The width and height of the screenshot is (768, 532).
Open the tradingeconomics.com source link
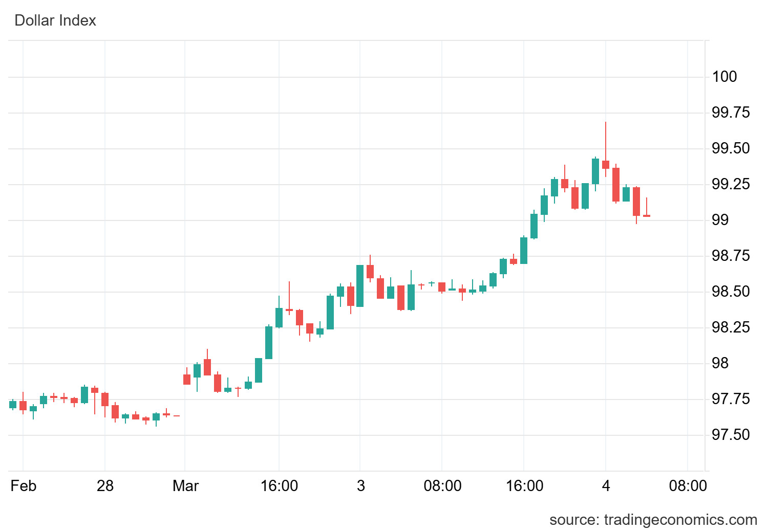tap(653, 520)
